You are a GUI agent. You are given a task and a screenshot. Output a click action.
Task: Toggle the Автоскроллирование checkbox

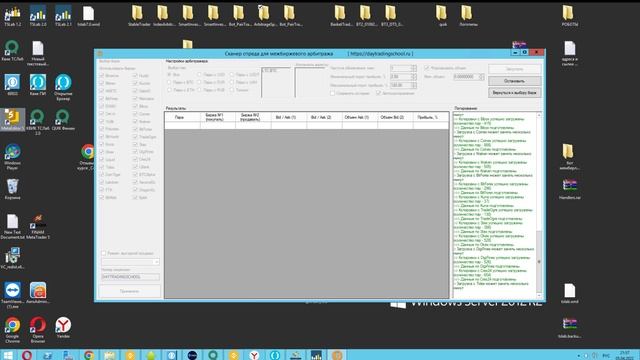tap(378, 93)
